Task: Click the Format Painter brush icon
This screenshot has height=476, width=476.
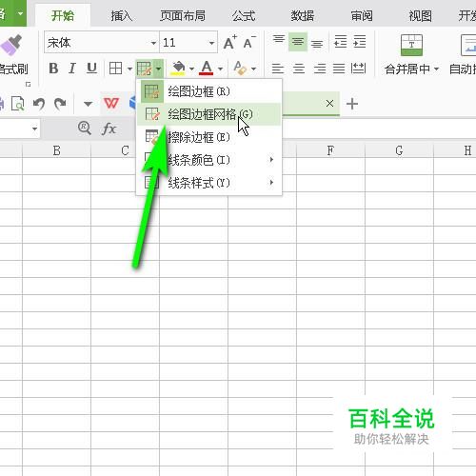Action: pos(11,45)
